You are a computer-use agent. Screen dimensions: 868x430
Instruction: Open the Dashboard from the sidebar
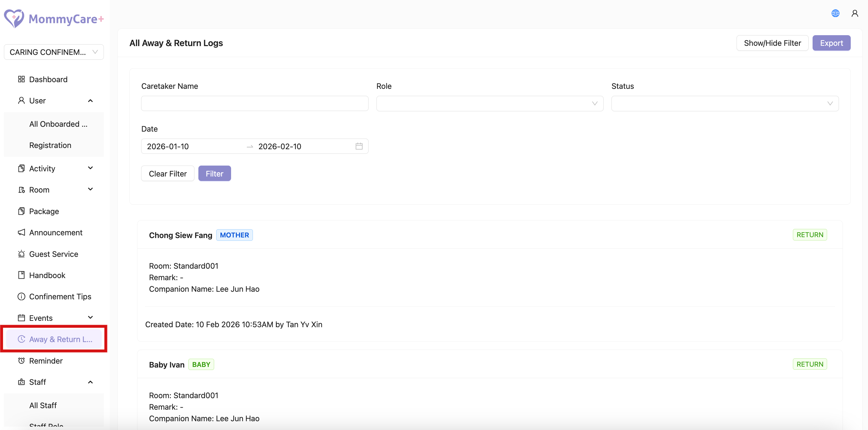[x=48, y=79]
